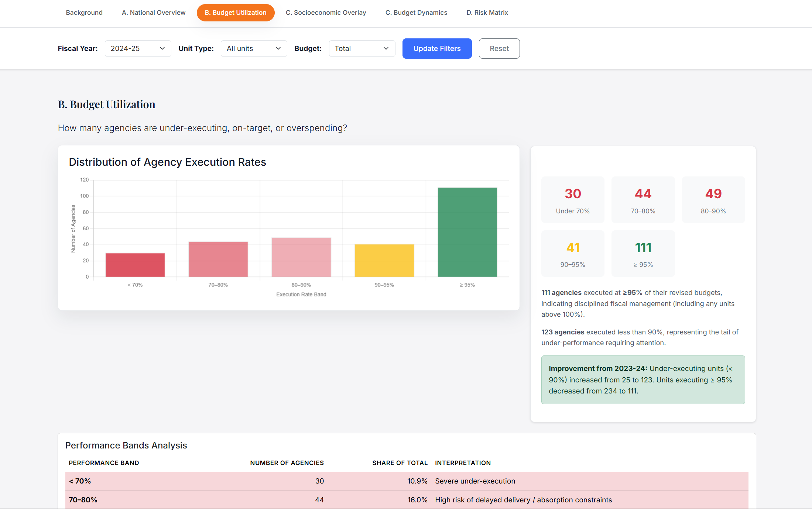Expand the Unit Type dropdown

(x=254, y=48)
